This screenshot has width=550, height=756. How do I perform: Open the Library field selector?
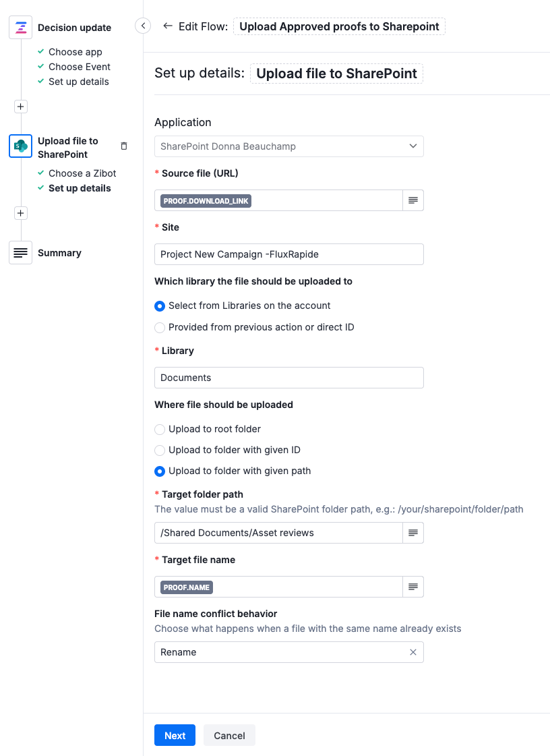(288, 378)
